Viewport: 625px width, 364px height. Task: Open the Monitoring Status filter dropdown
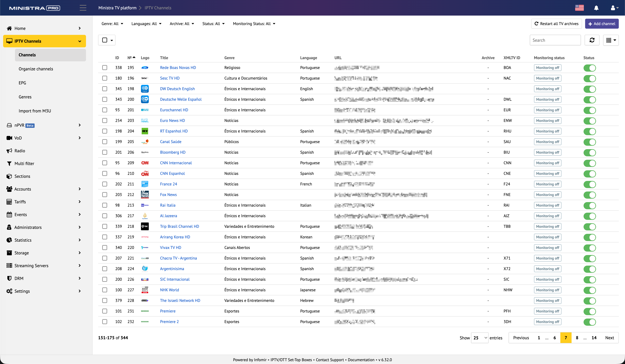click(x=254, y=24)
